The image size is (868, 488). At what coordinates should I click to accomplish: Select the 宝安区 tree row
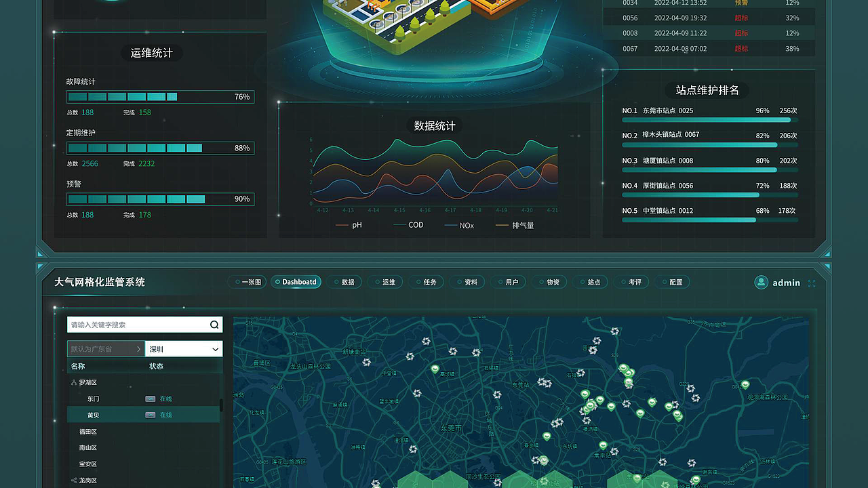coord(144,464)
